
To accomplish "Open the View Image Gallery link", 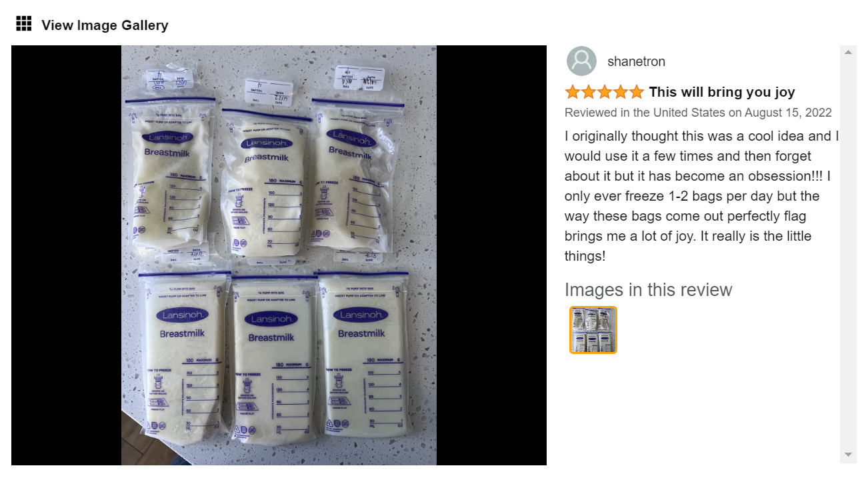I will [105, 25].
